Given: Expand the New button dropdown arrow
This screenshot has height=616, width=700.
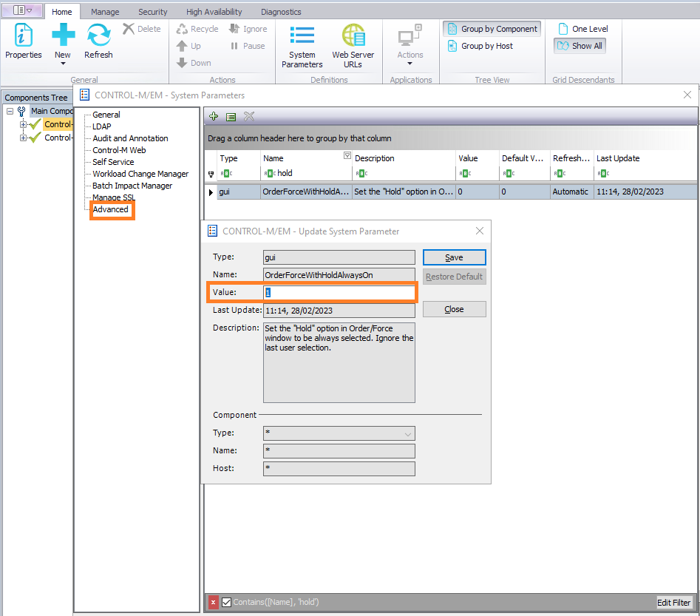Looking at the screenshot, I should click(x=63, y=64).
